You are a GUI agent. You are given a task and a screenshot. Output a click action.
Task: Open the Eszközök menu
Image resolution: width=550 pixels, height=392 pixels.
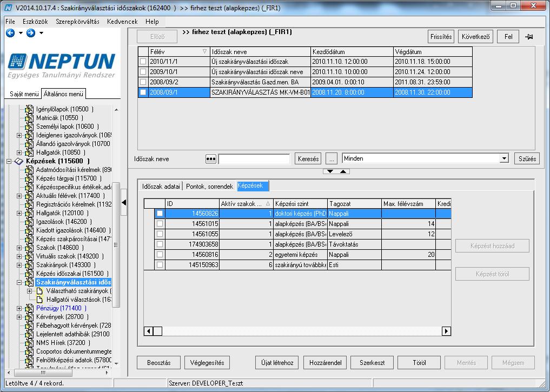point(36,22)
